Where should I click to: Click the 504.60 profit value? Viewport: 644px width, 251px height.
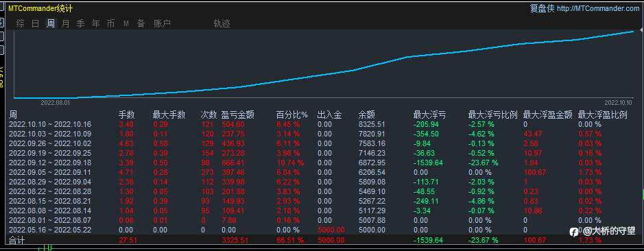click(233, 124)
